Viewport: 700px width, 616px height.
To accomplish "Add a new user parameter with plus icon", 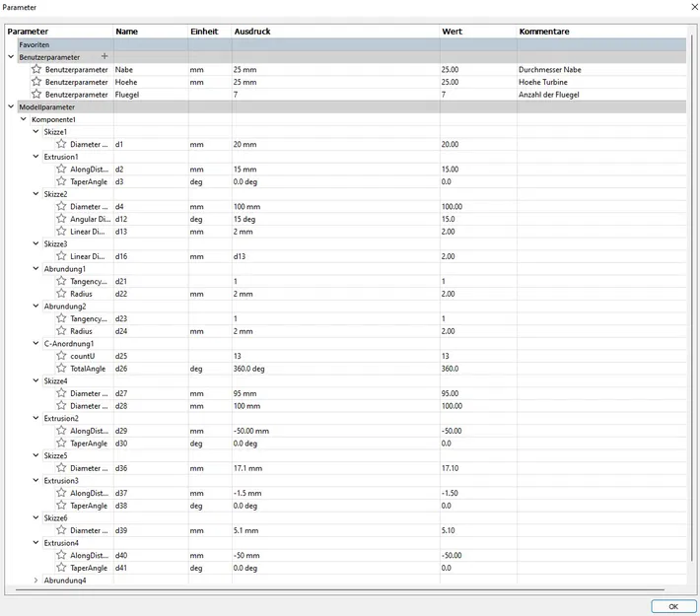I will coord(105,56).
